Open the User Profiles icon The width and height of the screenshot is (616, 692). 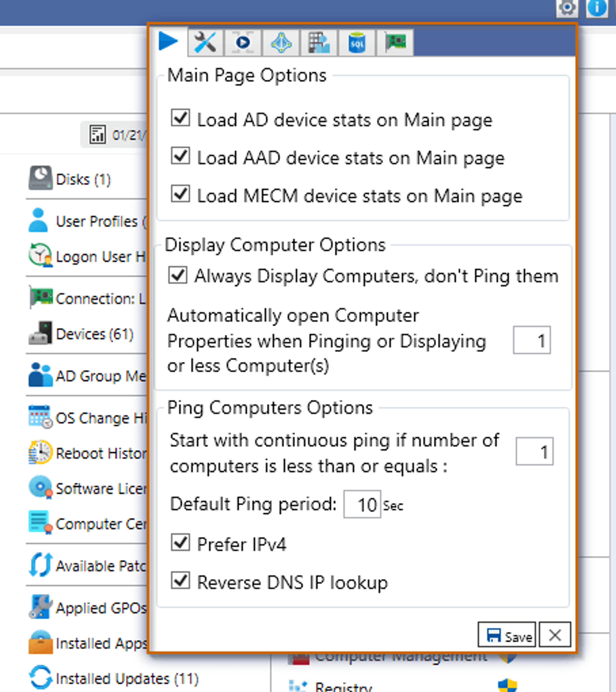tap(38, 220)
